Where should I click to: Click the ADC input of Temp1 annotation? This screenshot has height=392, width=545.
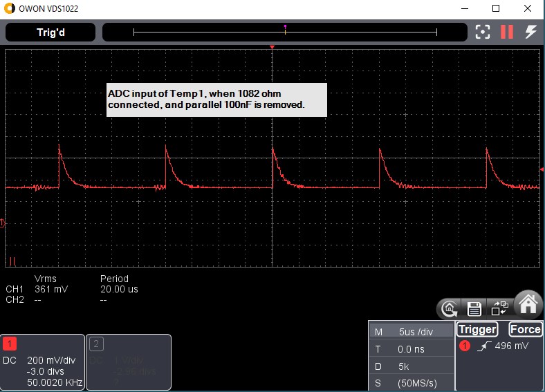tap(216, 100)
